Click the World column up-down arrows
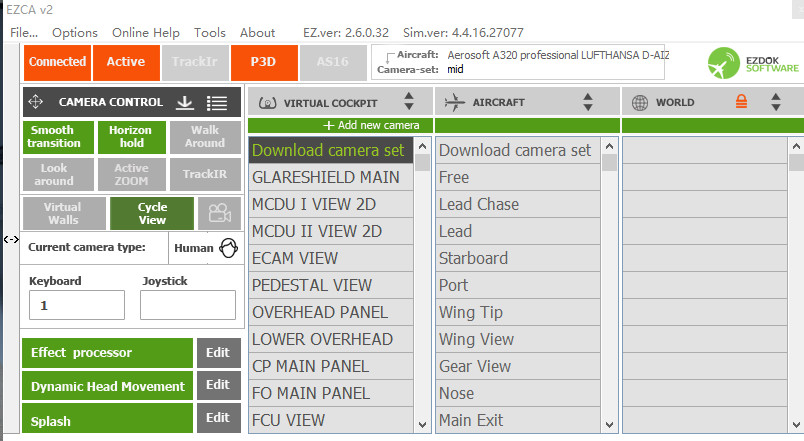The width and height of the screenshot is (804, 441). 776,102
